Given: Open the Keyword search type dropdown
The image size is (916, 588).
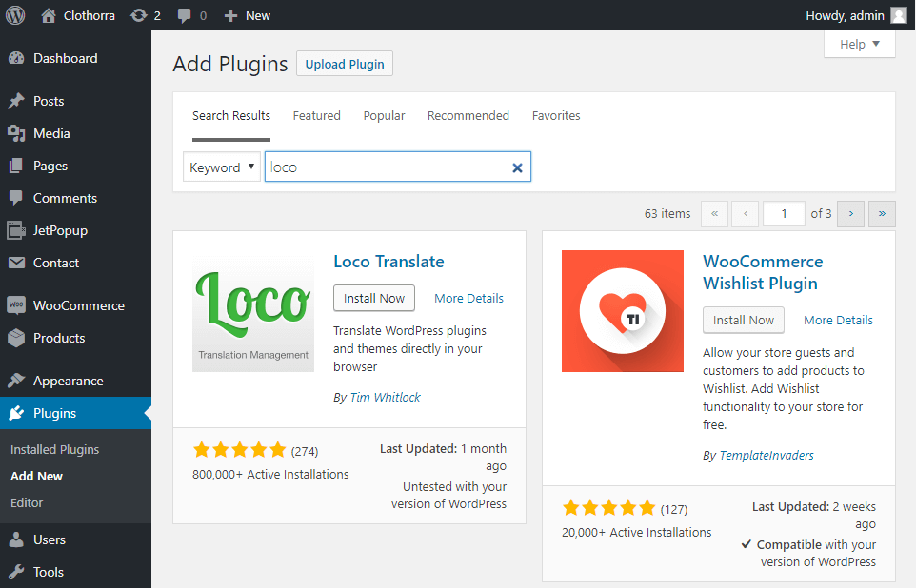Looking at the screenshot, I should (x=222, y=167).
